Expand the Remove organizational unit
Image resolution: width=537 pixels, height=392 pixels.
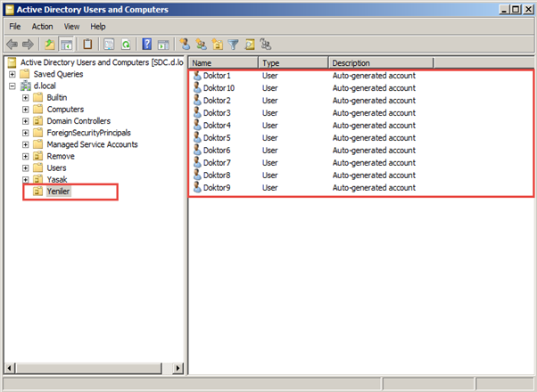(x=25, y=156)
